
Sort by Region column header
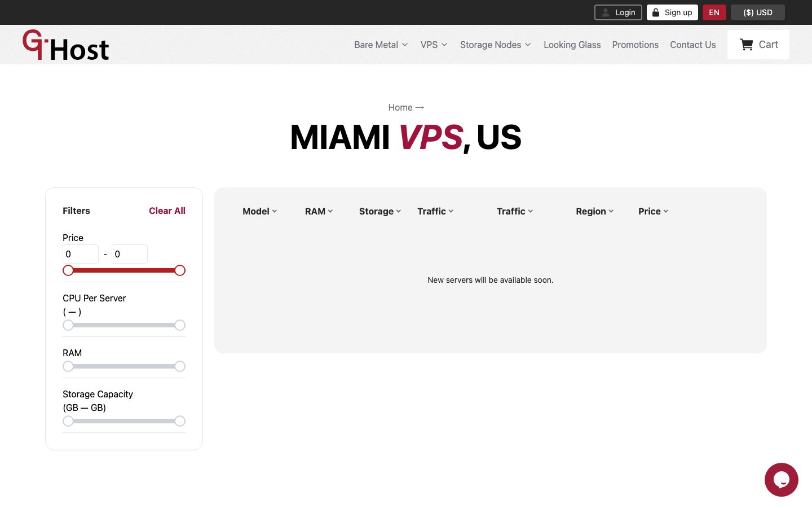pos(595,211)
